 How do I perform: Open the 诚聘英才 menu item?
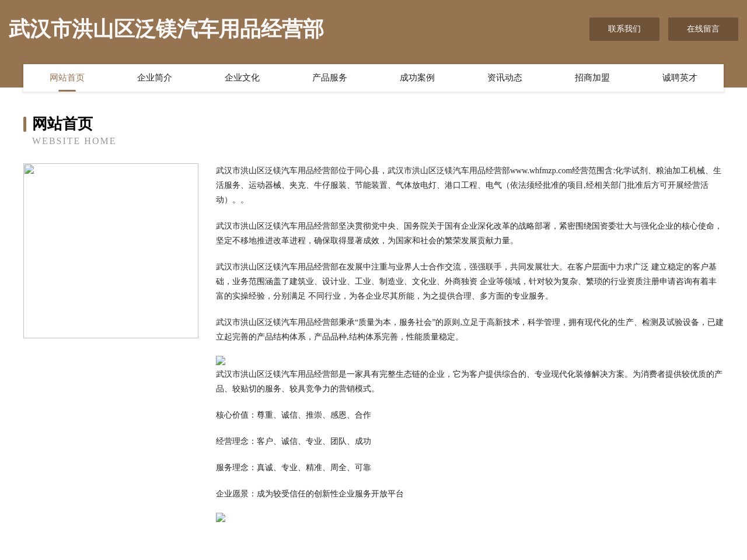pyautogui.click(x=680, y=78)
